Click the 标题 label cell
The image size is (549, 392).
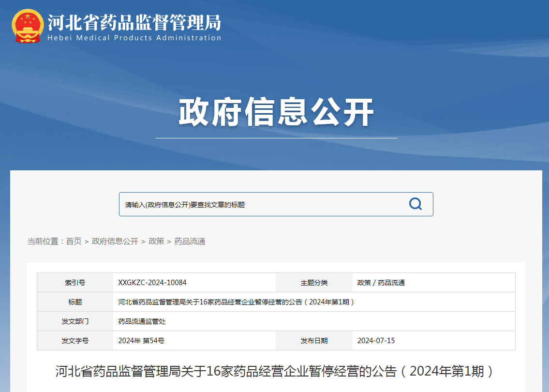(x=75, y=302)
